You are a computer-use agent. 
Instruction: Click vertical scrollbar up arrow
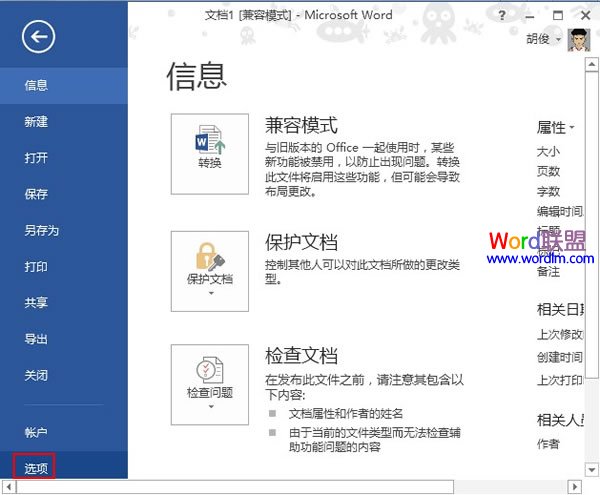(592, 65)
